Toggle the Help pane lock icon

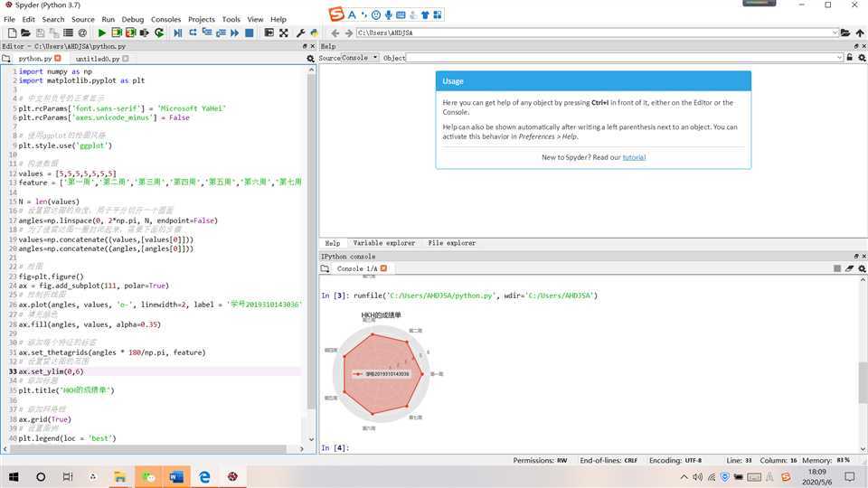pyautogui.click(x=850, y=58)
